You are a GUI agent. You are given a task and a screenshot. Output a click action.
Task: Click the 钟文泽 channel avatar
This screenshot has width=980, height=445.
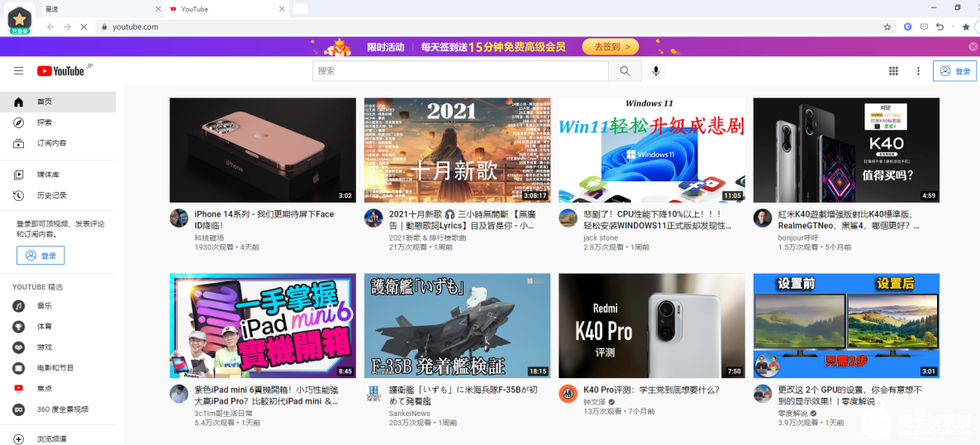pos(568,394)
